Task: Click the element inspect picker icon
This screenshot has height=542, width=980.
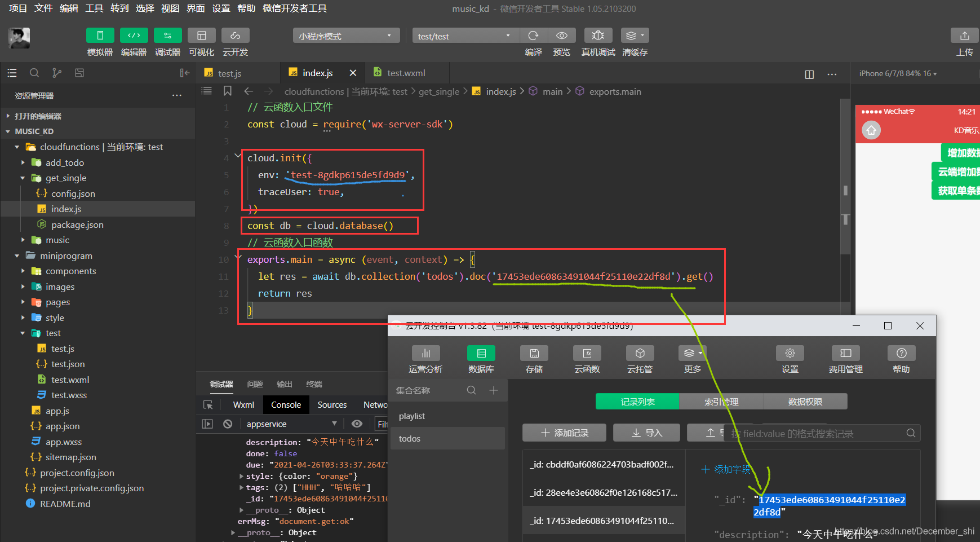Action: [x=208, y=405]
